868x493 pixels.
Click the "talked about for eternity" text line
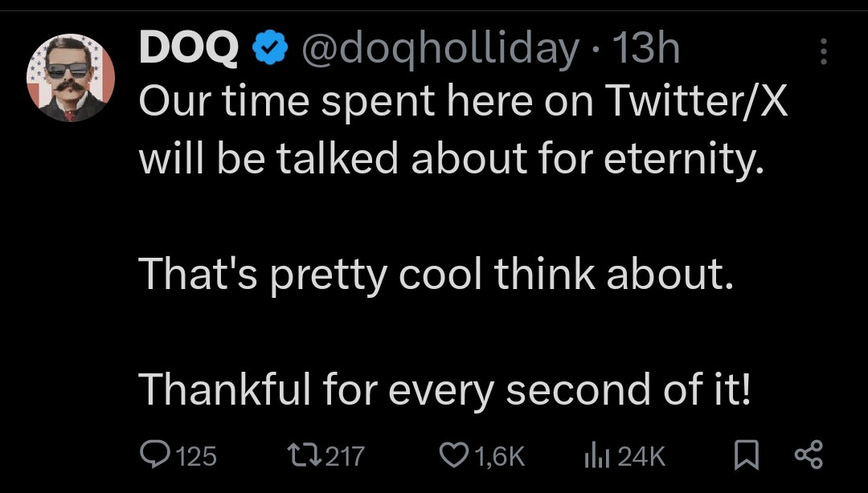coord(449,160)
